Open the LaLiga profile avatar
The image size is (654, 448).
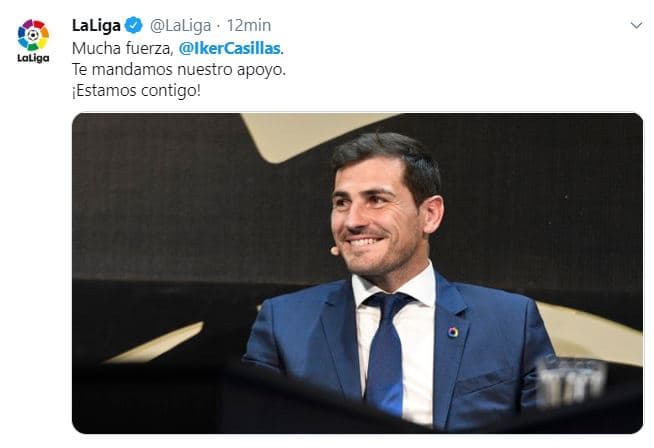33,41
